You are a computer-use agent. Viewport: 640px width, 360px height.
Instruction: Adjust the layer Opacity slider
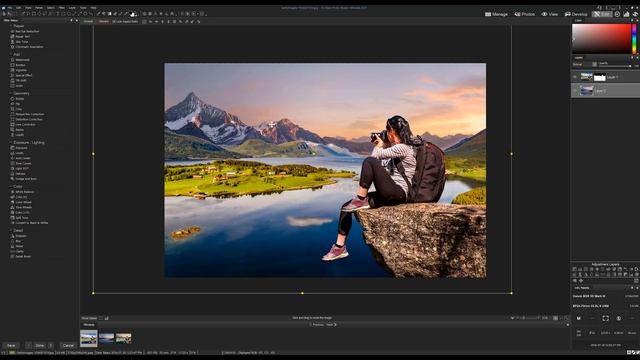tap(615, 66)
